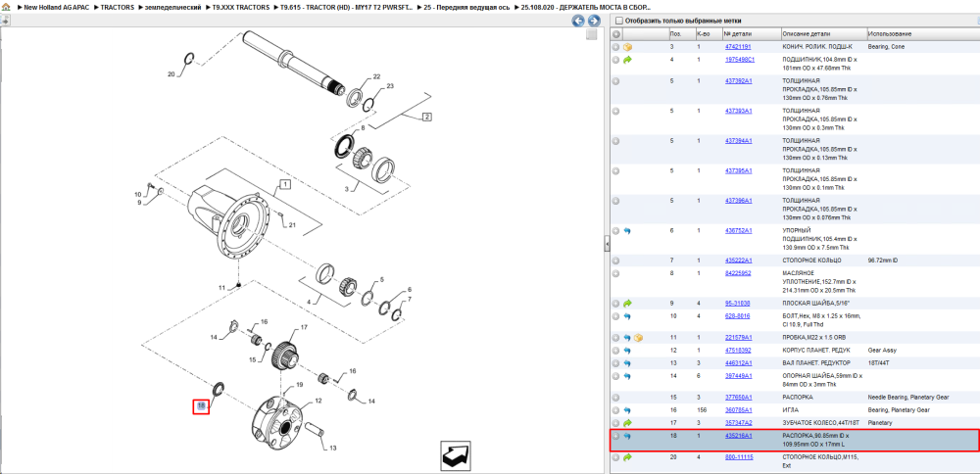Click the package icon for part 221579A1

pos(638,338)
